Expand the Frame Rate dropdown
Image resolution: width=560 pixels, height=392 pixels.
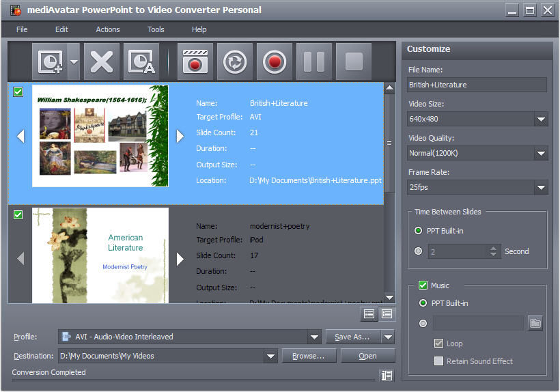pyautogui.click(x=541, y=187)
